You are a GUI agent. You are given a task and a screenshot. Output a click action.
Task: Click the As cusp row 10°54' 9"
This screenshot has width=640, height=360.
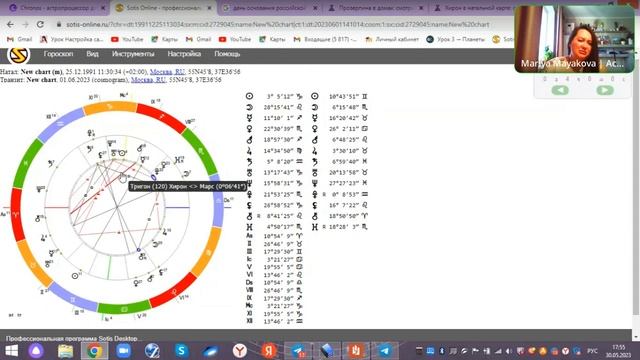point(274,236)
